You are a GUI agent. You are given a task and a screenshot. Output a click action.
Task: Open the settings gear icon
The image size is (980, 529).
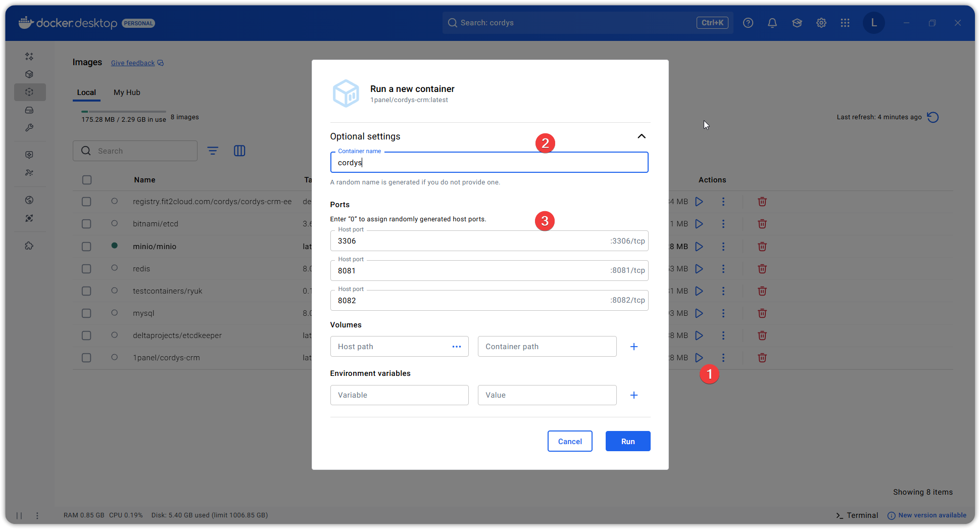pyautogui.click(x=821, y=23)
